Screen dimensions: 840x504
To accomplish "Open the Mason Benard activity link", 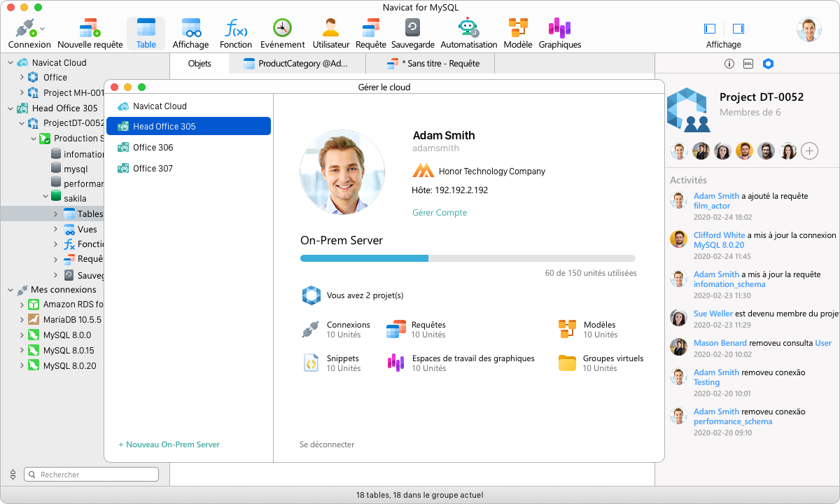I will coord(720,343).
